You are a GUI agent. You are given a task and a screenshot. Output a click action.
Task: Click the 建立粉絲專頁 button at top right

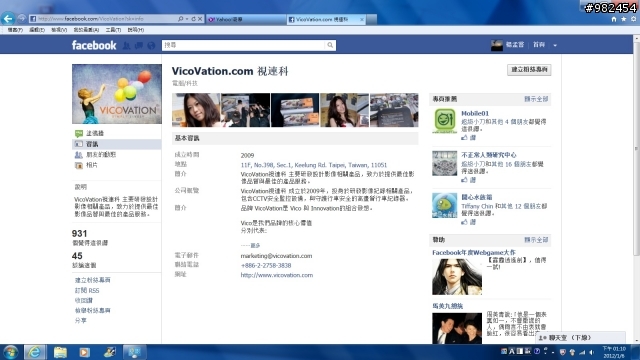pyautogui.click(x=529, y=70)
